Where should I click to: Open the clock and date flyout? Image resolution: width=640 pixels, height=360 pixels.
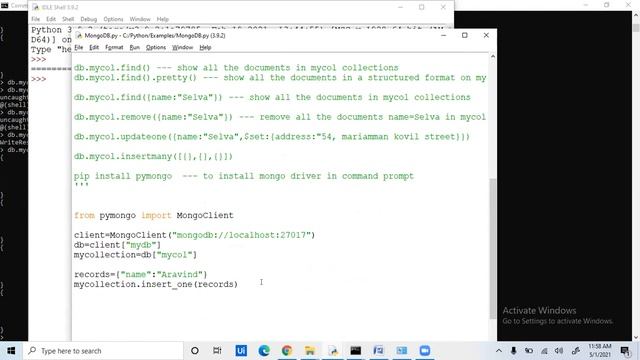(600, 351)
